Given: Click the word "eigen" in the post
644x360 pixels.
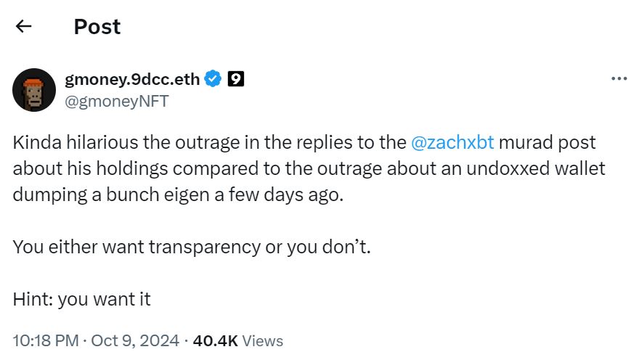Looking at the screenshot, I should pos(174,195).
